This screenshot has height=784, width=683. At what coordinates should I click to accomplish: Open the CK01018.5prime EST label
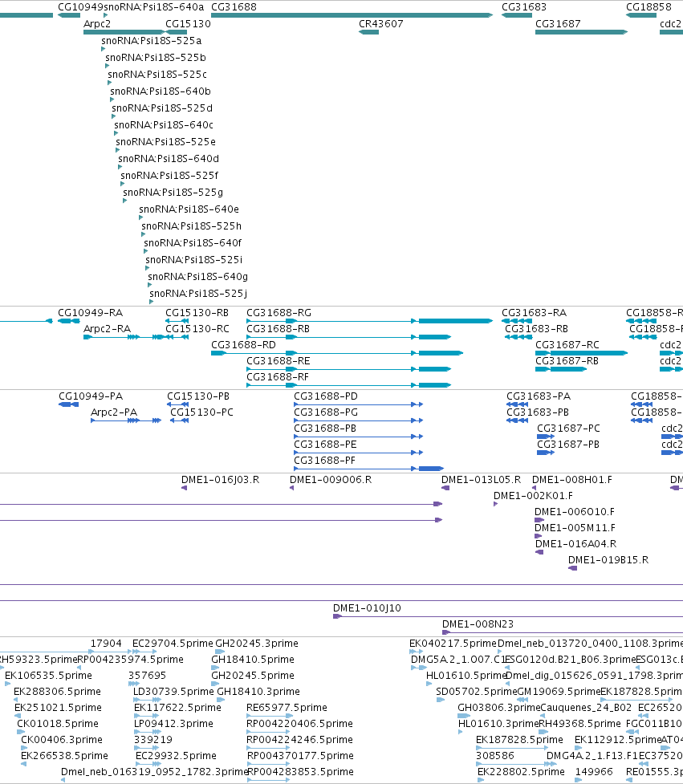(x=58, y=724)
